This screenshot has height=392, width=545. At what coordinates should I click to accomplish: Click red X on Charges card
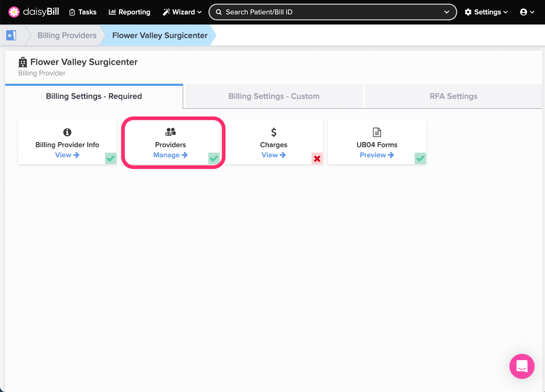(x=317, y=158)
